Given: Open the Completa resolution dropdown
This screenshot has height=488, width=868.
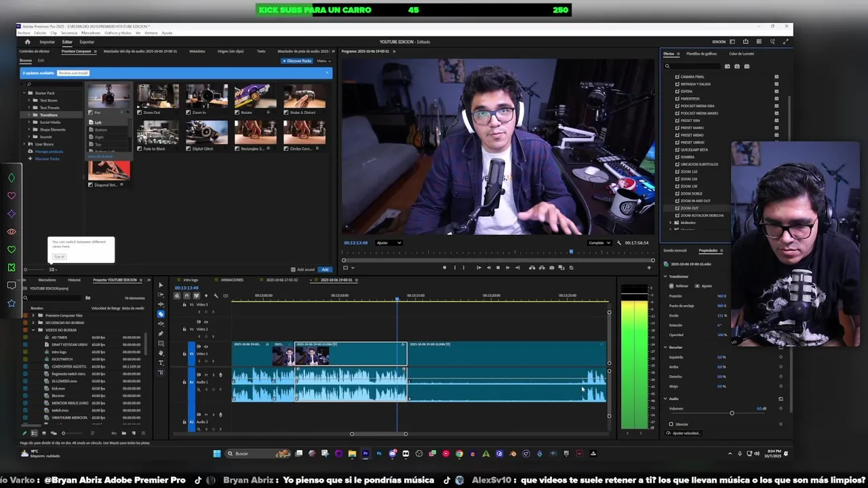Looking at the screenshot, I should [598, 243].
